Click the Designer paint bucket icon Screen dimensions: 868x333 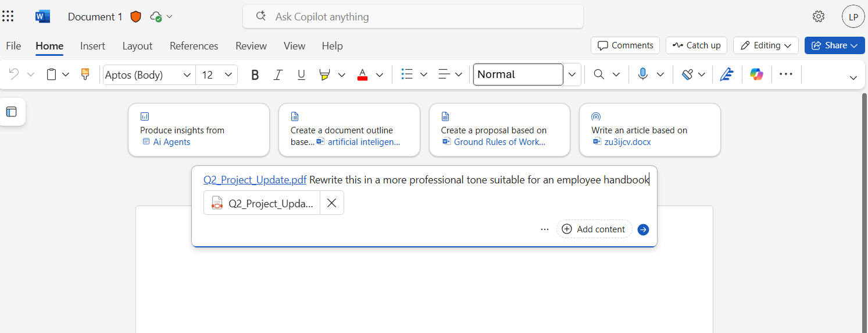(687, 75)
